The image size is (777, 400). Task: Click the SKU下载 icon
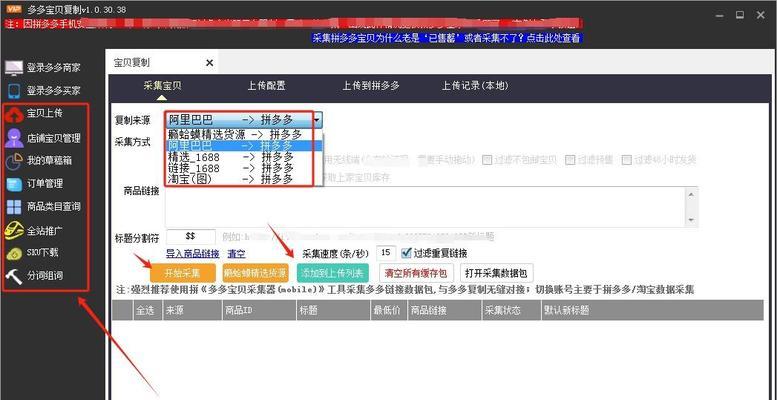coord(14,253)
